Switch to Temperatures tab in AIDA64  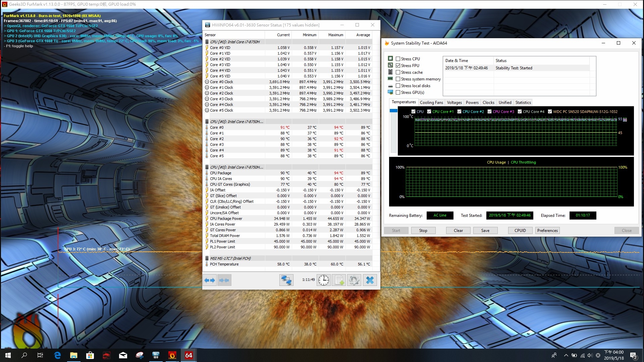point(404,102)
